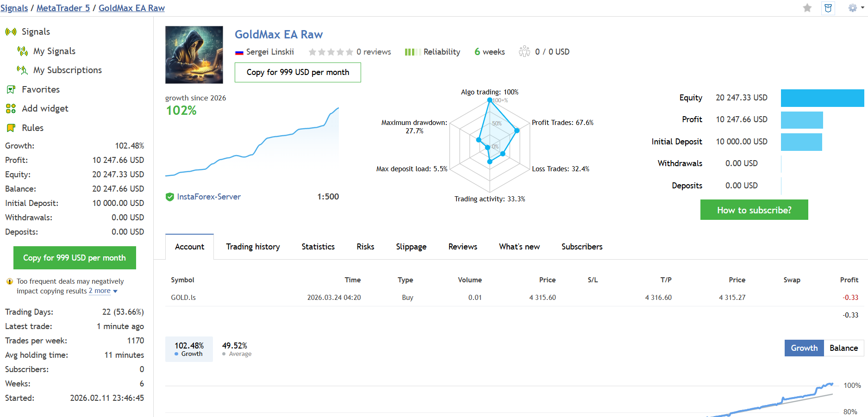
Task: Click the My Subscriptions sidebar icon
Action: pyautogui.click(x=22, y=70)
